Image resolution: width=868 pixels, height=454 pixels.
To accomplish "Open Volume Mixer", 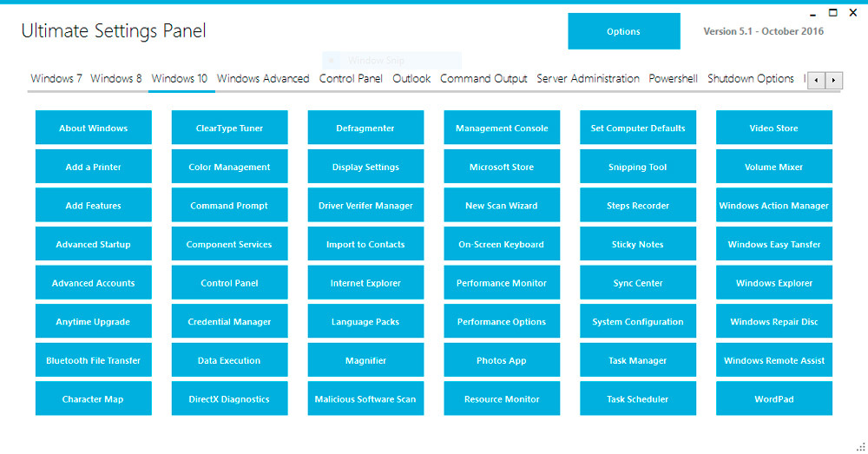I will point(773,167).
